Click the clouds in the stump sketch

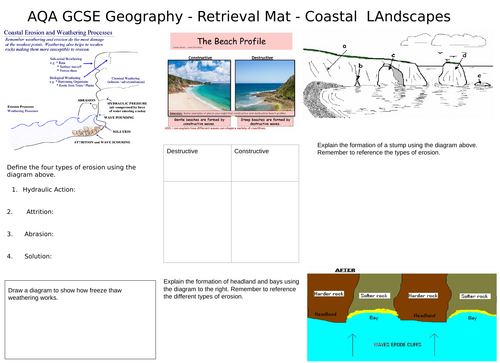pos(443,40)
